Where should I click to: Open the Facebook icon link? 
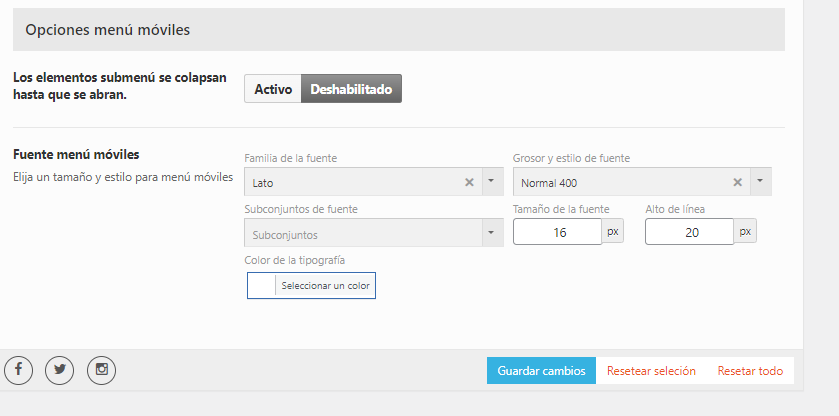18,370
